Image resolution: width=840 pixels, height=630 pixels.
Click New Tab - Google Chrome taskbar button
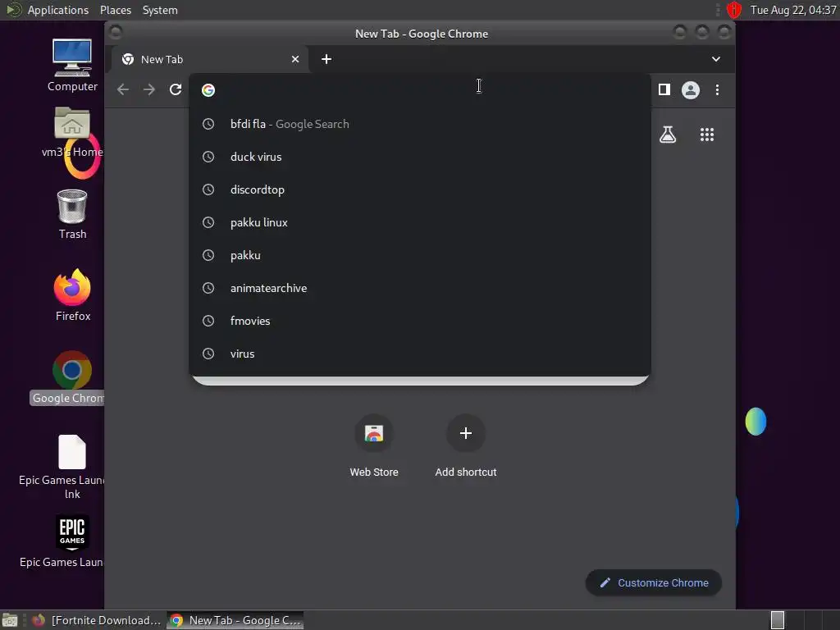pyautogui.click(x=235, y=620)
